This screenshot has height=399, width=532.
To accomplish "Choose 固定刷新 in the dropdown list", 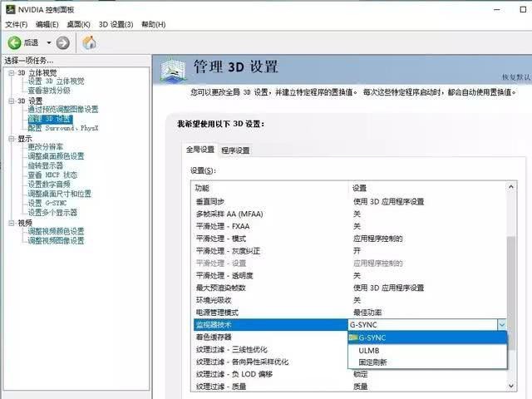I will pos(427,362).
